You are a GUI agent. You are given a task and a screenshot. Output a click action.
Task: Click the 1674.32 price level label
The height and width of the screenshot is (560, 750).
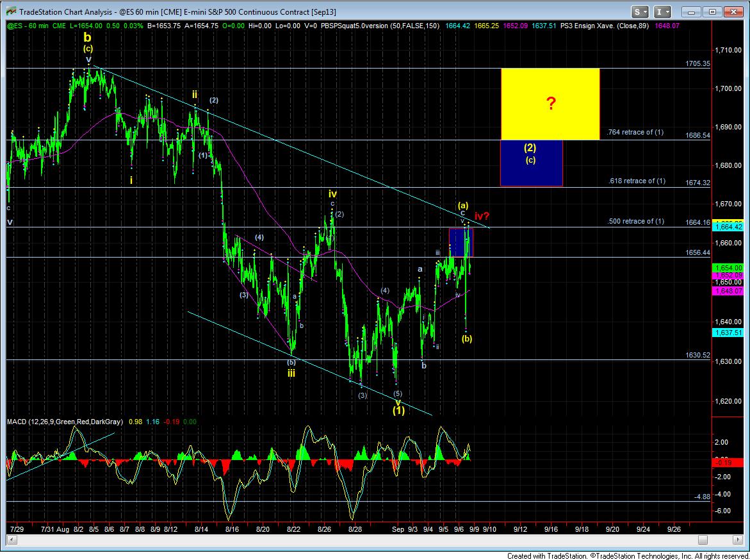click(x=698, y=183)
